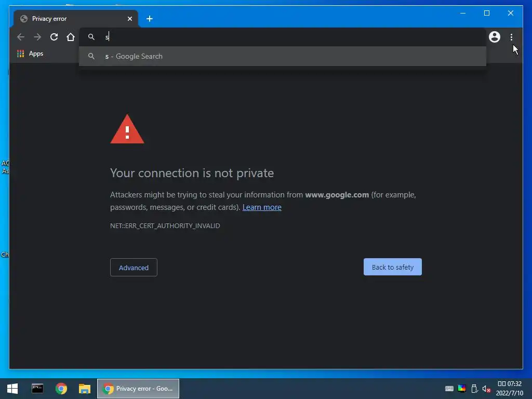Switch to the 'Privacy error - Goo...' taskbar window
This screenshot has width=532, height=399.
point(138,389)
